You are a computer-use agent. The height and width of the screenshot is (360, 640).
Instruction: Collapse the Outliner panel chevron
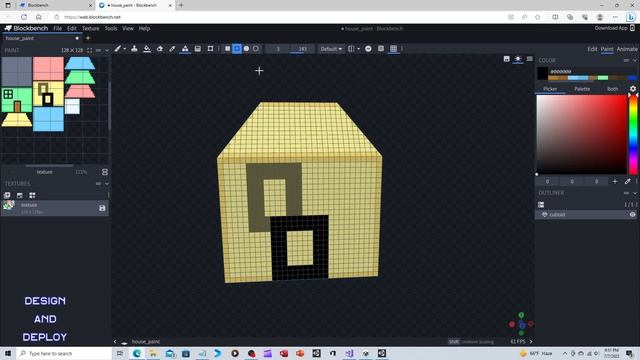635,193
